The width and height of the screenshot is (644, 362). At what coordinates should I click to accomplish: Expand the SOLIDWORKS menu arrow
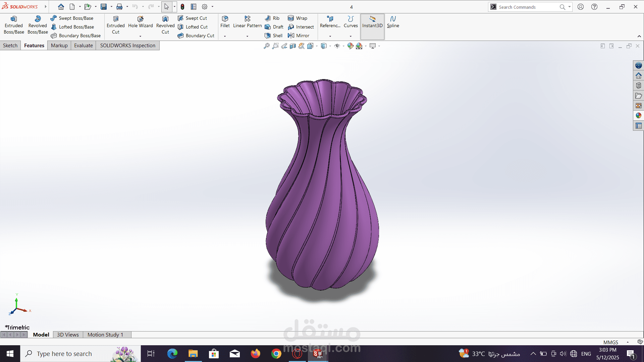46,7
